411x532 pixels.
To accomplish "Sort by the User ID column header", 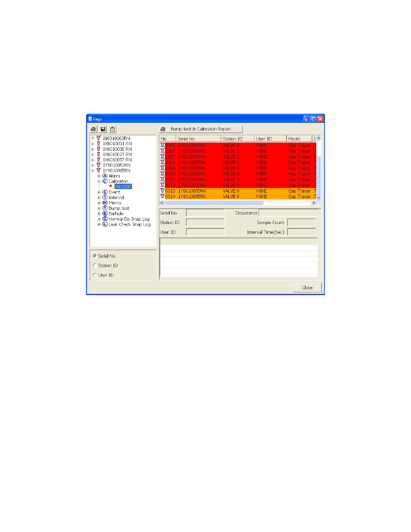I will pyautogui.click(x=271, y=139).
